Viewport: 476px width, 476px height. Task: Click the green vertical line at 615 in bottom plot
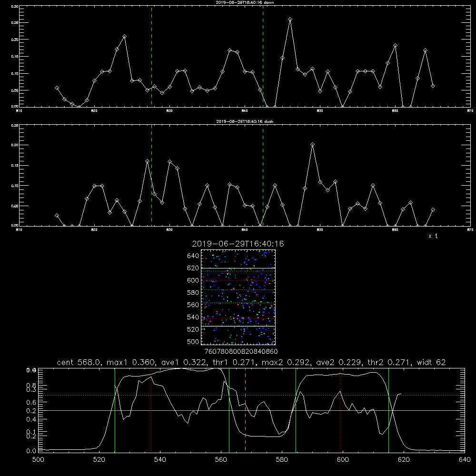click(388, 410)
